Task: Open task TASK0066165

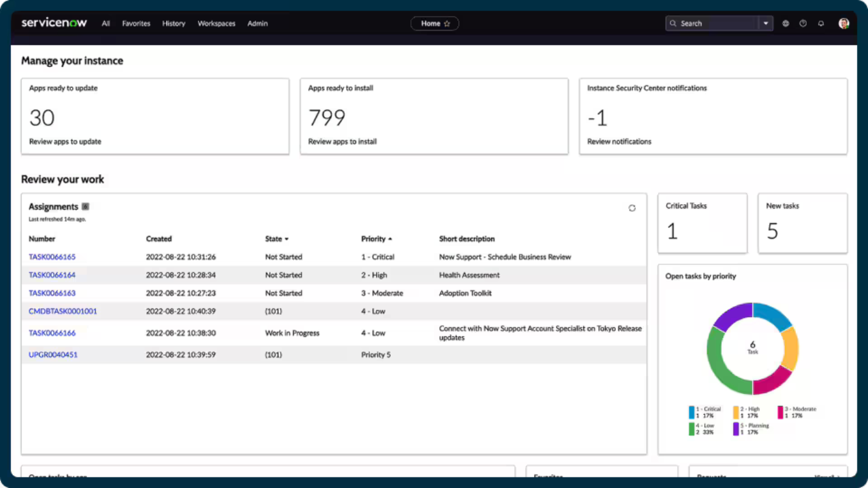Action: tap(52, 256)
